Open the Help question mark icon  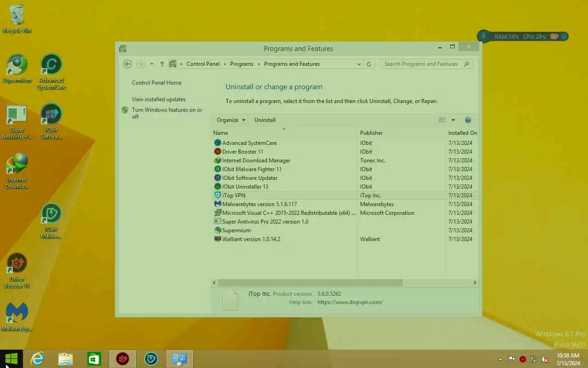point(468,120)
